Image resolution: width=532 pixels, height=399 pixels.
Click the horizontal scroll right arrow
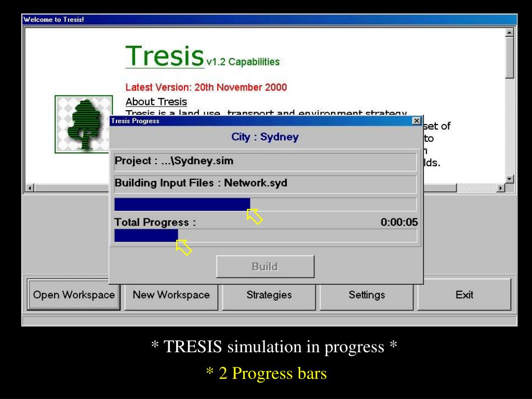[500, 188]
